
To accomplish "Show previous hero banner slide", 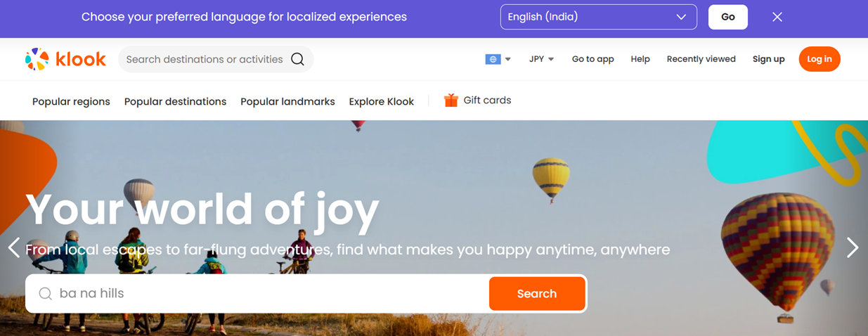I will [x=13, y=247].
